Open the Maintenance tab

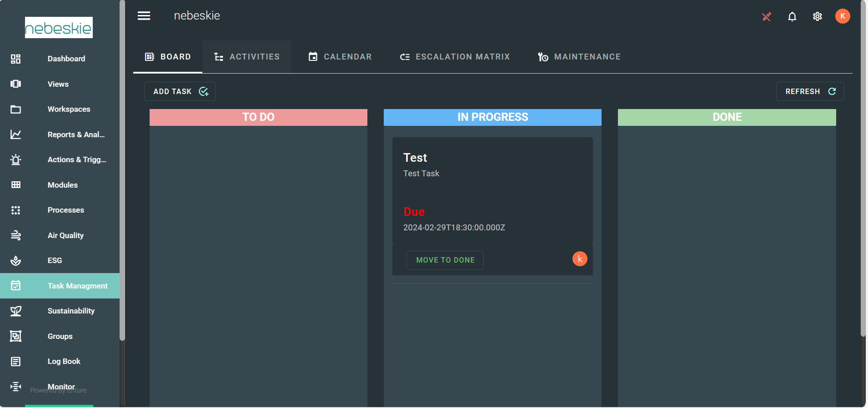tap(579, 57)
